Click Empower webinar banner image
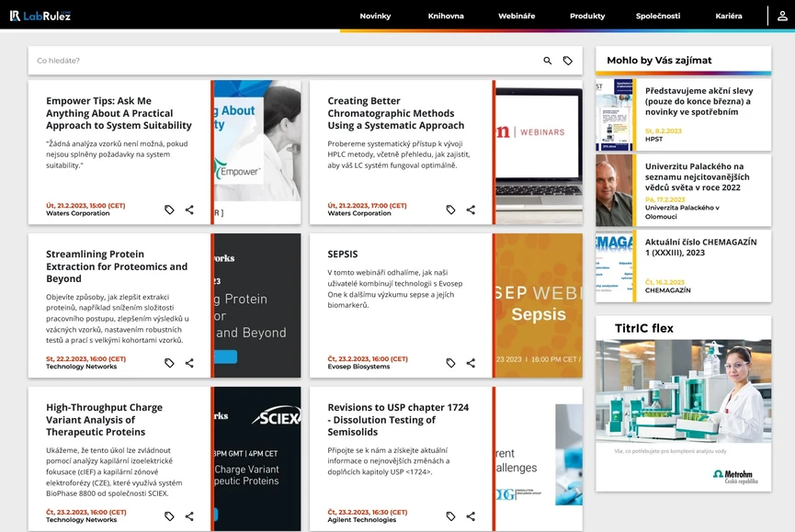Screen dimensions: 795x532 click(257, 152)
